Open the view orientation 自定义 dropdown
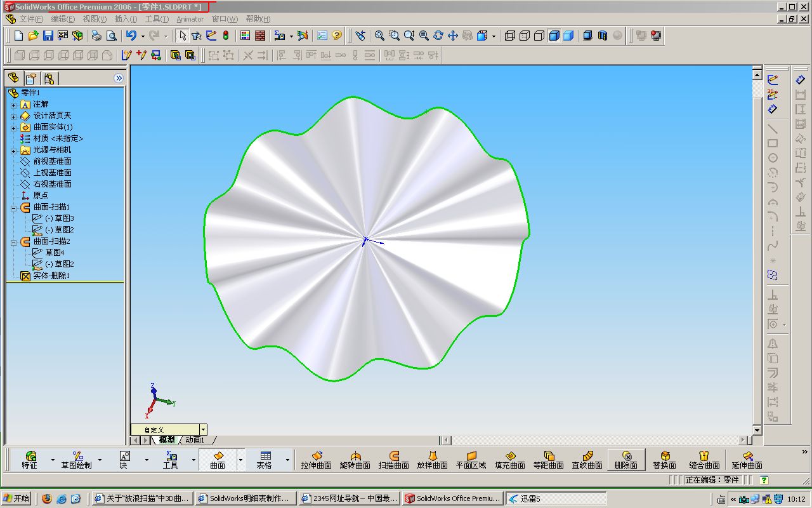812x508 pixels. coord(203,430)
